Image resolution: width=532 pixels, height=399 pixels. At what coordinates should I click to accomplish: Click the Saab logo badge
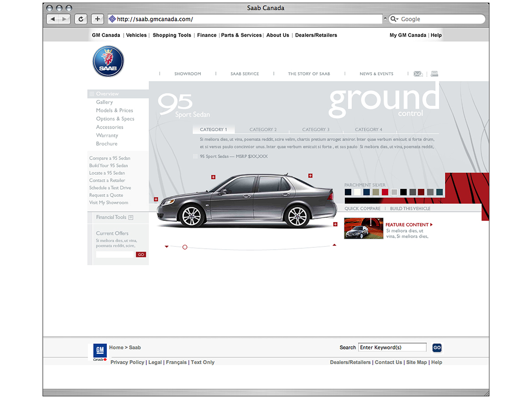point(108,61)
